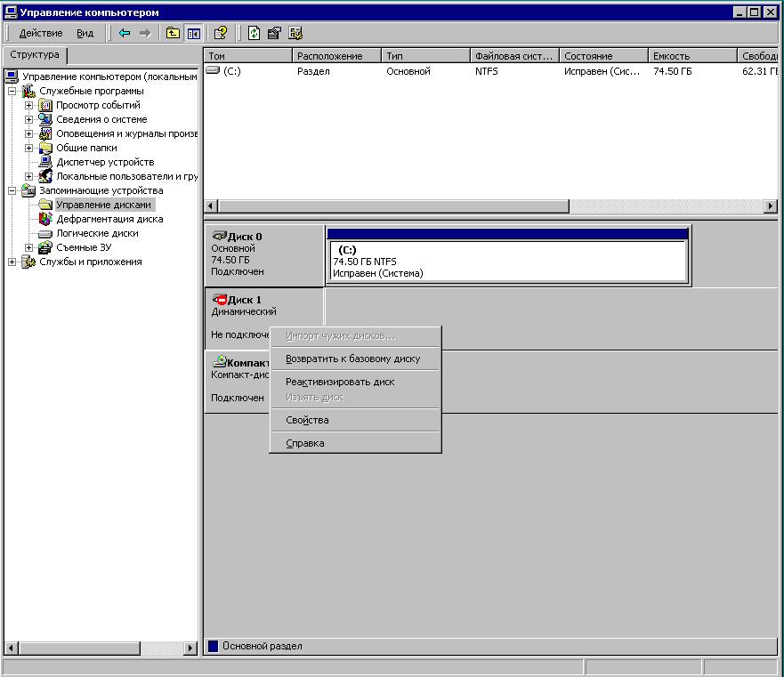Click the Properties toolbar icon
The height and width of the screenshot is (677, 784).
pos(275,33)
